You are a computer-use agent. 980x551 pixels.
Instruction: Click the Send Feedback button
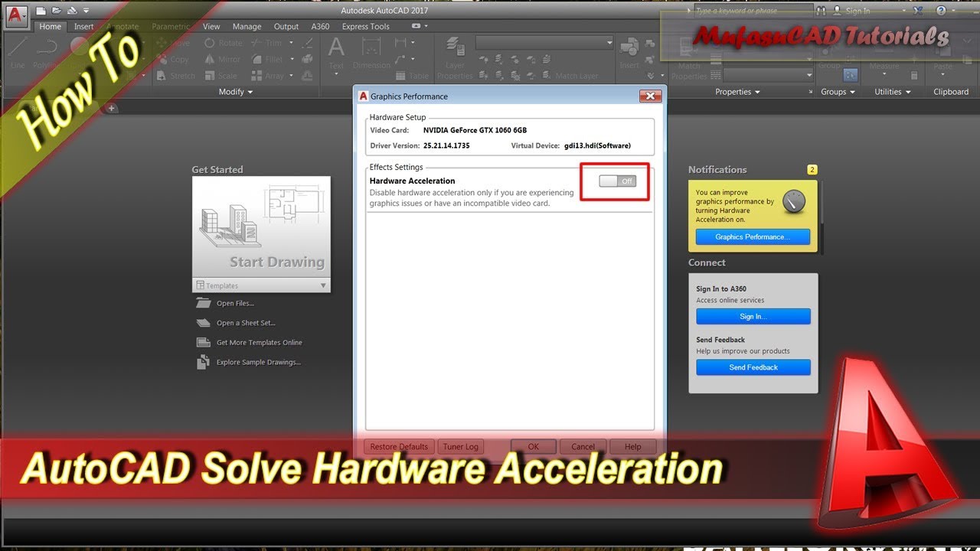753,367
